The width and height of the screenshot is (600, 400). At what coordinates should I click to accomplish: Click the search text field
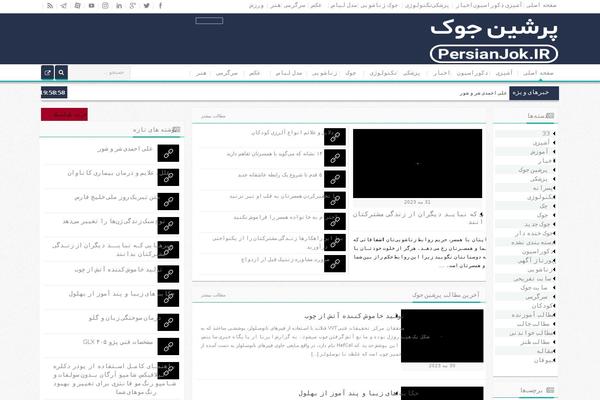tap(99, 72)
